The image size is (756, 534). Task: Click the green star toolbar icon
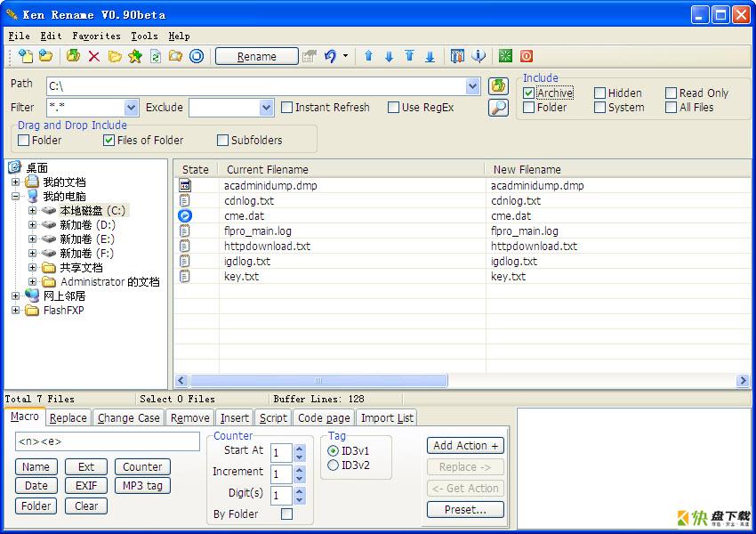[505, 56]
